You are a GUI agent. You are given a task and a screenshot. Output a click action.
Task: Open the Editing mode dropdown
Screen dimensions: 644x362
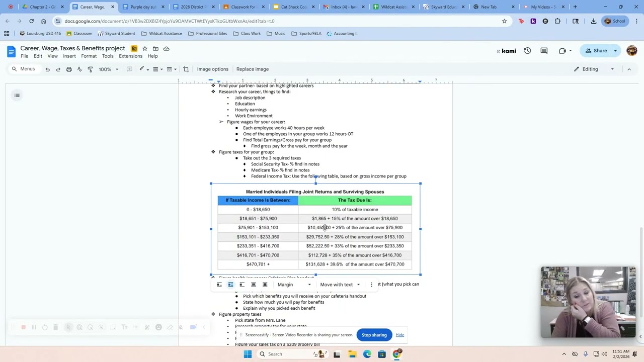tap(594, 69)
